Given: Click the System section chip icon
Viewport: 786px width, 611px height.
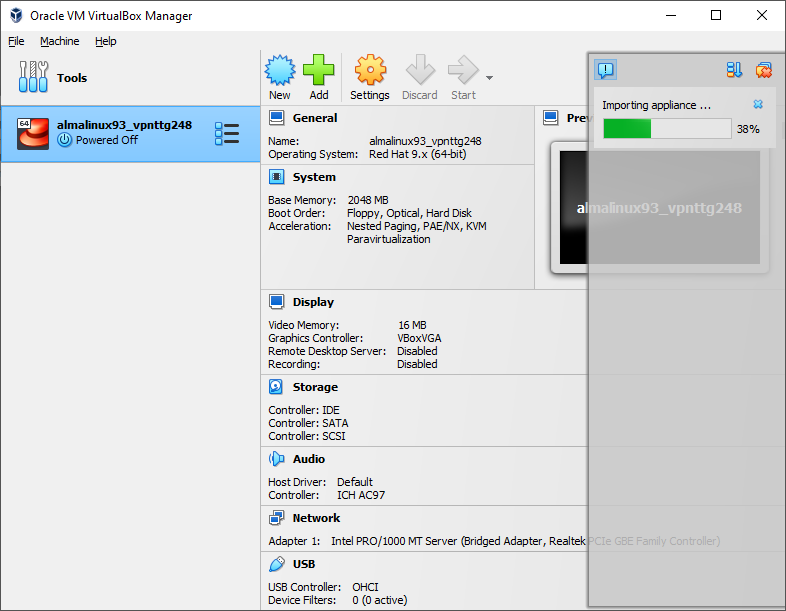Looking at the screenshot, I should 276,177.
